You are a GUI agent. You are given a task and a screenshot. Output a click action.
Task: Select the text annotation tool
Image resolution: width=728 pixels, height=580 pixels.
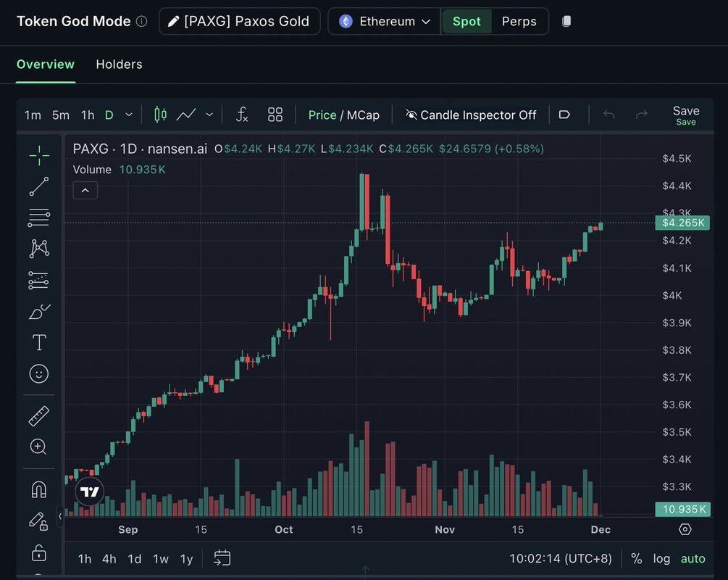pos(39,342)
